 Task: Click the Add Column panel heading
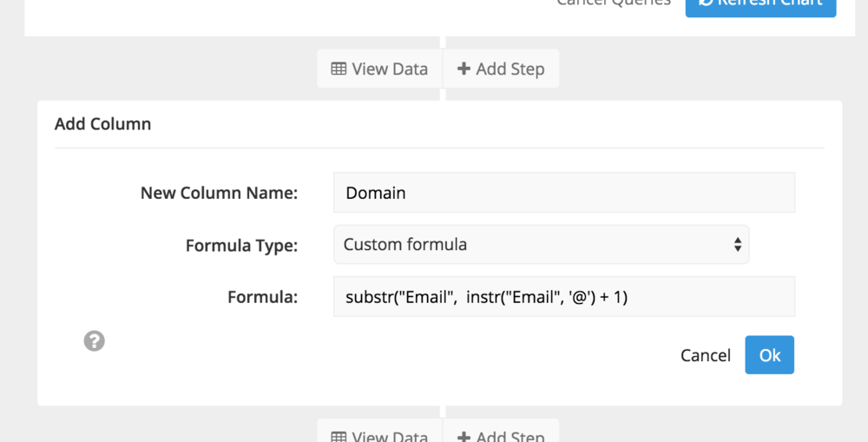pos(103,123)
